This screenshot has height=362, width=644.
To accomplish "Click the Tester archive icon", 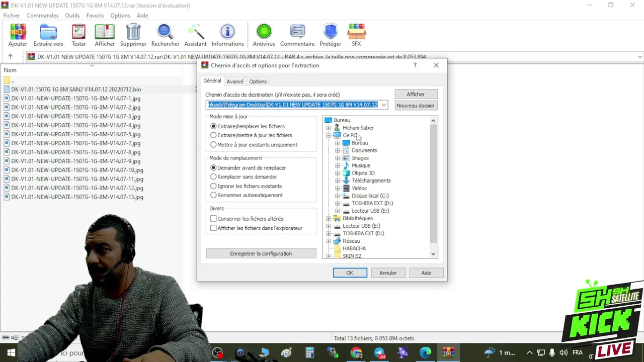I will pos(78,35).
